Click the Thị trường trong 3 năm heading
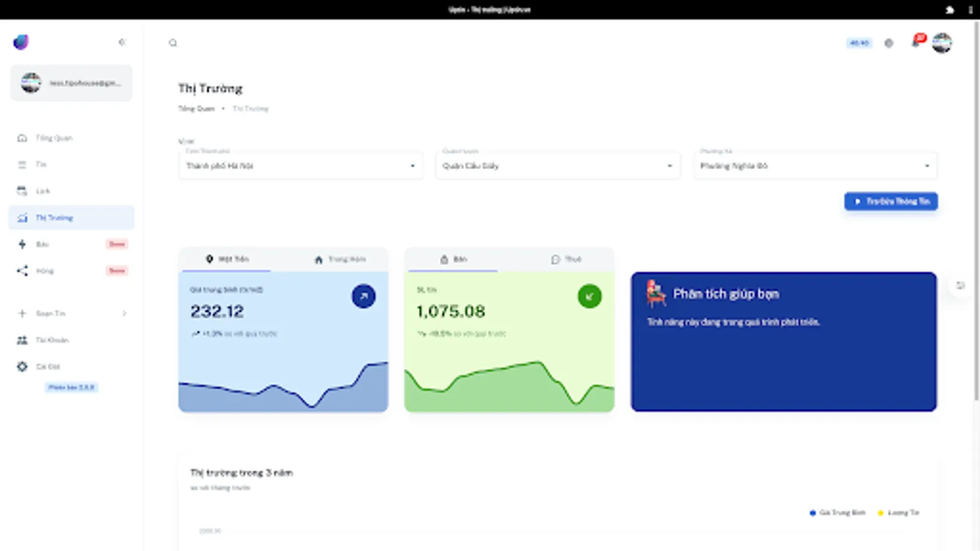Screen dimensions: 980x551 point(241,473)
